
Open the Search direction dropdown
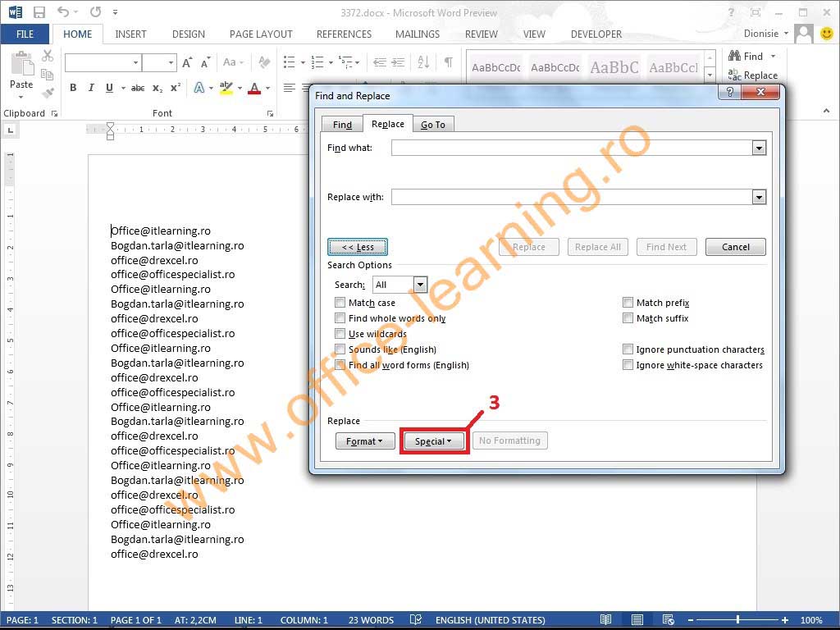click(421, 285)
